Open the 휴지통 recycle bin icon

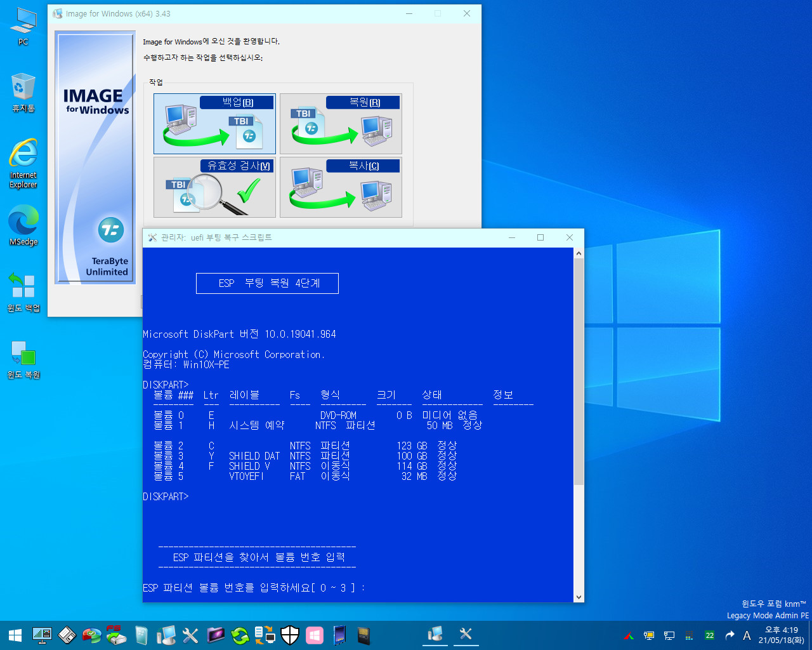click(23, 93)
